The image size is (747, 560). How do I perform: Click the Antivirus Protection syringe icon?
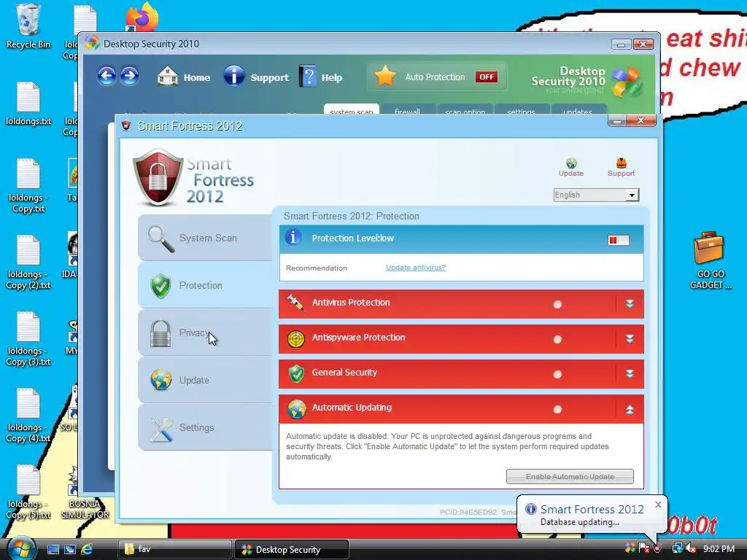(295, 303)
